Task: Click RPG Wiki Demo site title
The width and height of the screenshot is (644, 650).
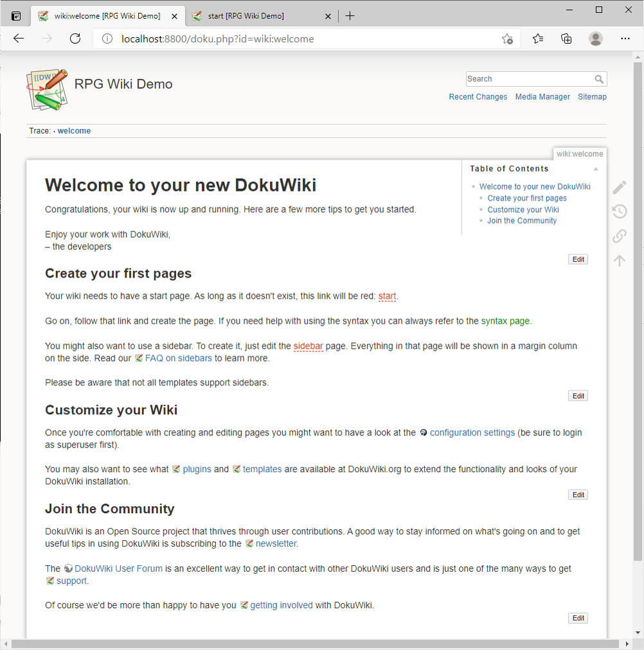Action: pos(123,84)
